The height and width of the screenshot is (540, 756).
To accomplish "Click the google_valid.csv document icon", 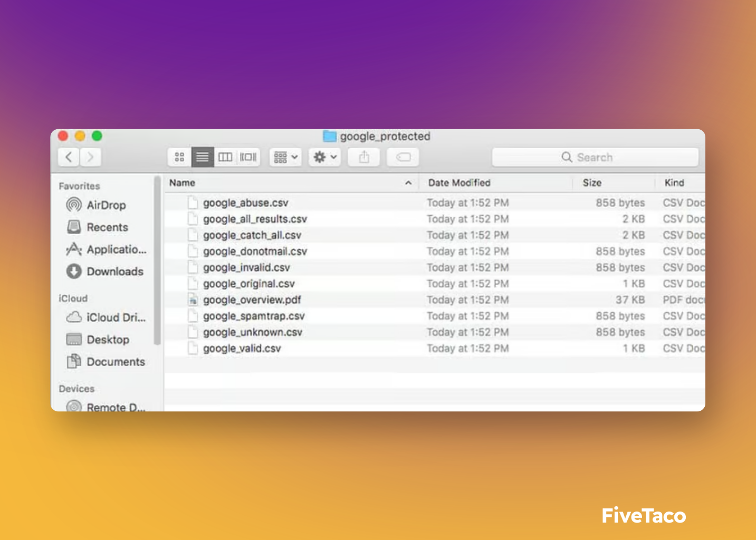I will tap(193, 348).
